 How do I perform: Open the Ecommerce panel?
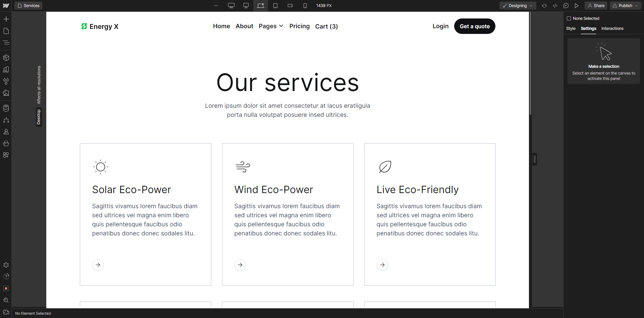tap(6, 143)
